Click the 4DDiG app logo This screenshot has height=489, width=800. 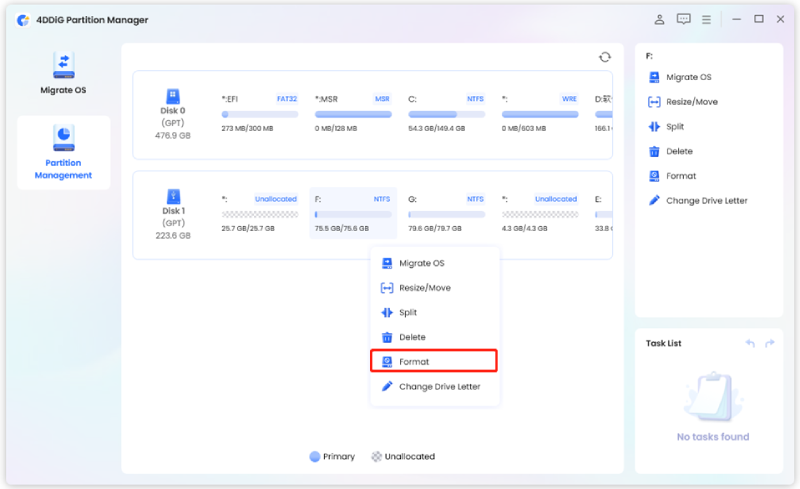tap(23, 20)
